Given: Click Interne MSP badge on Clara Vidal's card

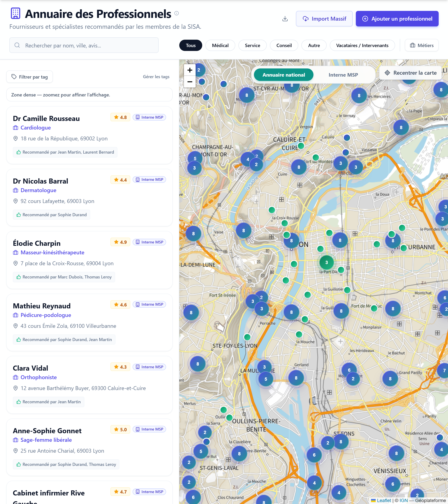Looking at the screenshot, I should point(149,367).
